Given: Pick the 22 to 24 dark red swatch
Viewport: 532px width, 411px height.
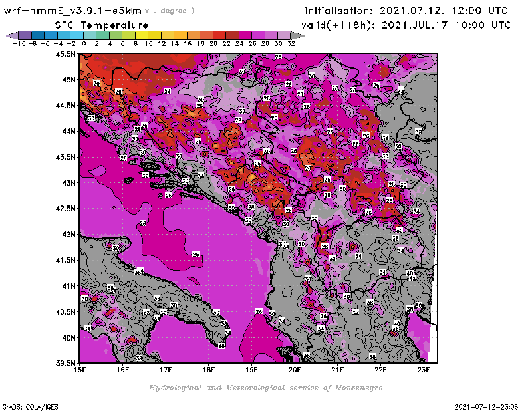Looking at the screenshot, I should pyautogui.click(x=232, y=35).
